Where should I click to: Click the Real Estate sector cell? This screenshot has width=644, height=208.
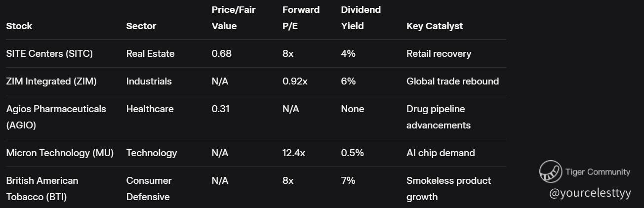pos(150,53)
